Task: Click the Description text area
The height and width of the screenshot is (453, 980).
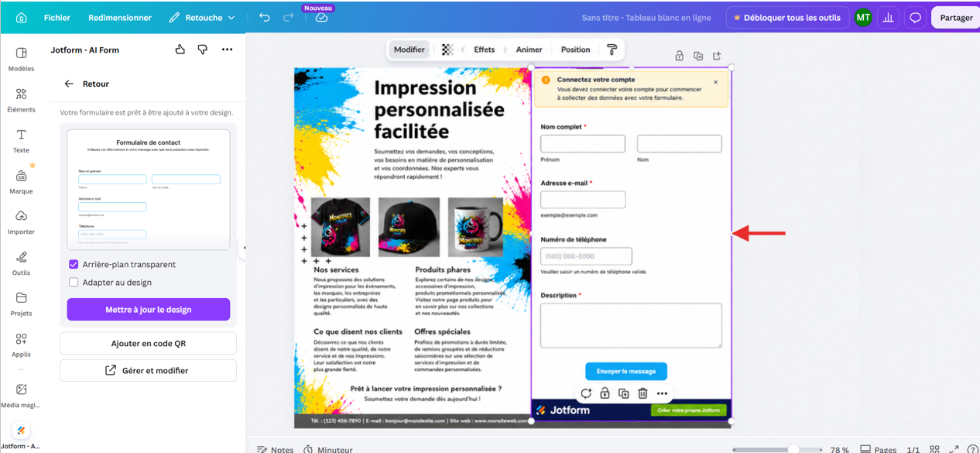Action: pyautogui.click(x=631, y=325)
